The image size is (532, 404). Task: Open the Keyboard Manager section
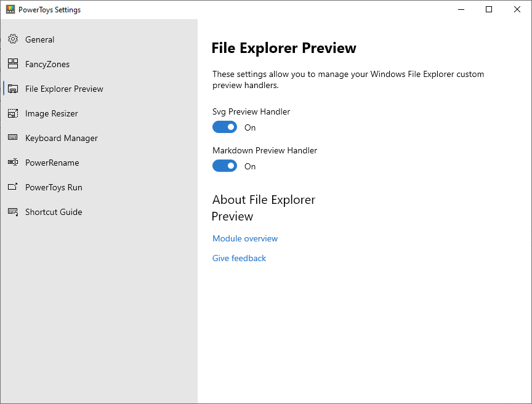(x=62, y=139)
